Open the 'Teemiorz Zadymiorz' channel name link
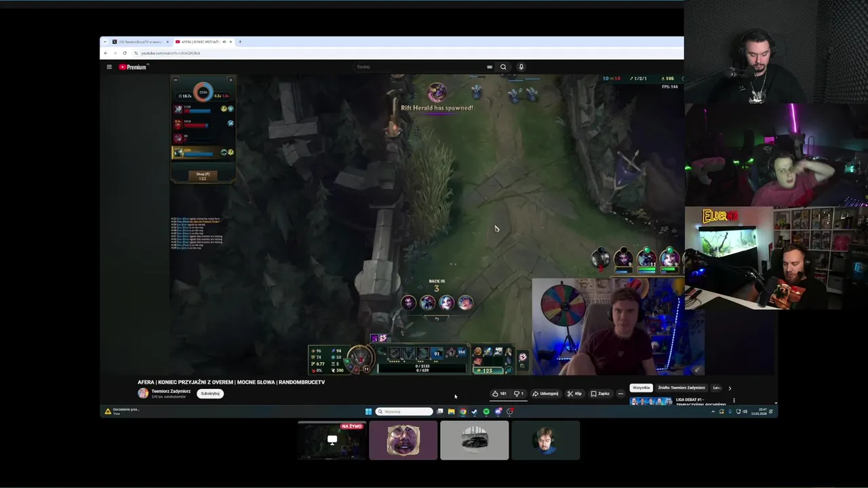 tap(171, 391)
